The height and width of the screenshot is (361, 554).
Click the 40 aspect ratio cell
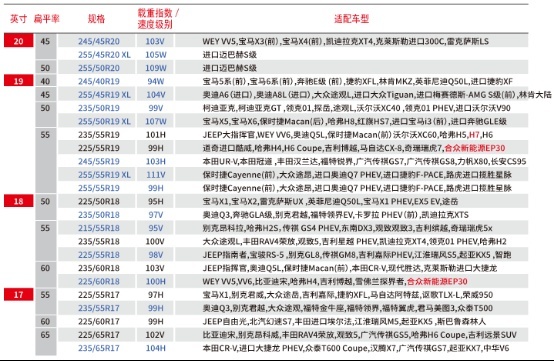[45, 81]
